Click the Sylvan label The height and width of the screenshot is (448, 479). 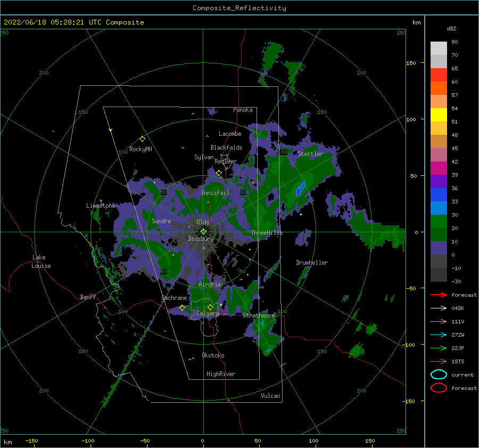coord(204,157)
